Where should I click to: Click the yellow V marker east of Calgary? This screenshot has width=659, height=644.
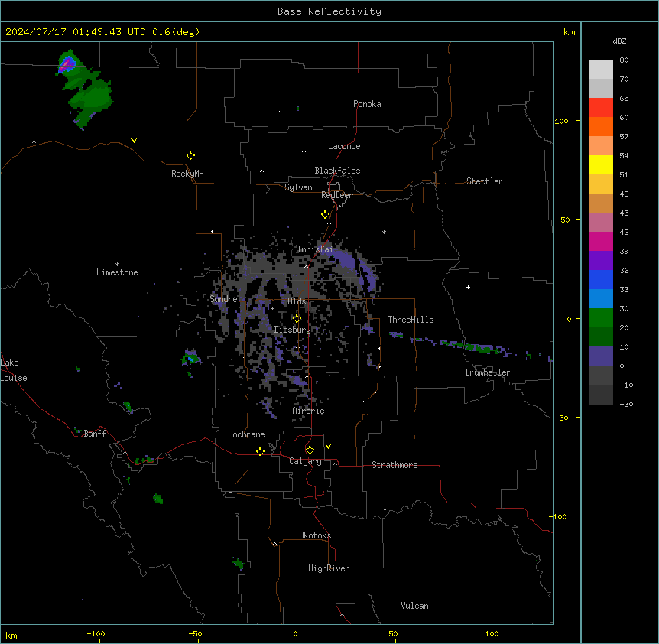pyautogui.click(x=328, y=447)
